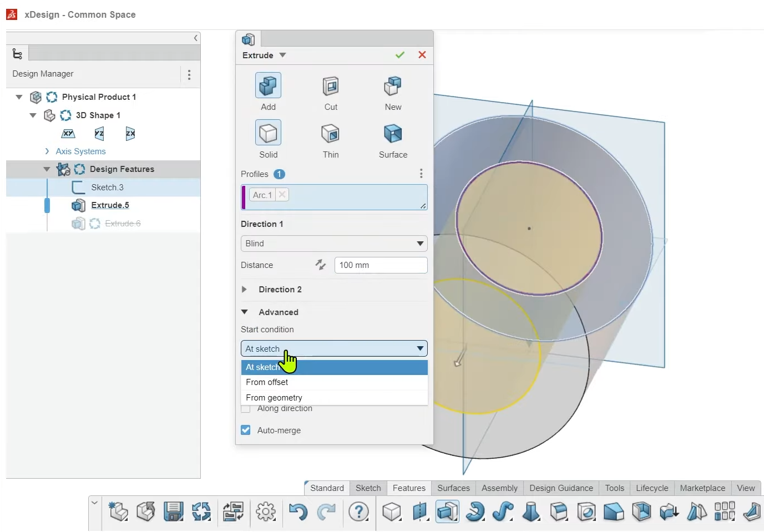Image resolution: width=764 pixels, height=532 pixels.
Task: Click the highlighted Extrude toolbar icon
Action: 447,511
